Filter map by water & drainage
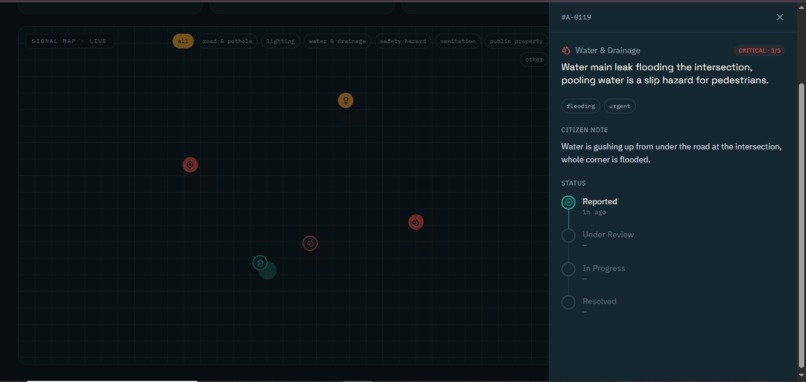This screenshot has height=382, width=806. tap(337, 41)
